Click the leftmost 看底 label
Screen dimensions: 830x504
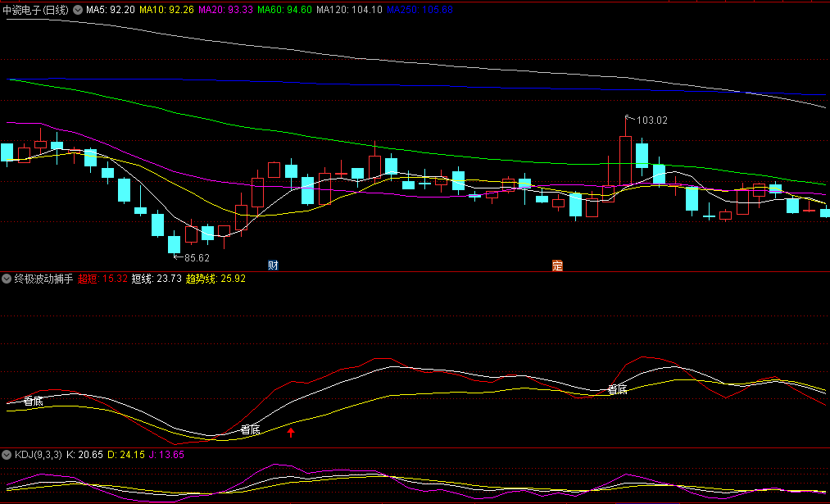[34, 402]
